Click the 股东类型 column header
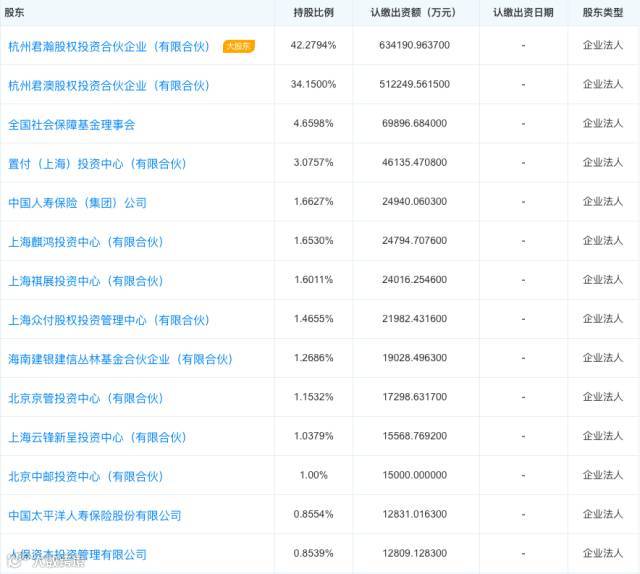The width and height of the screenshot is (640, 574). coord(603,13)
